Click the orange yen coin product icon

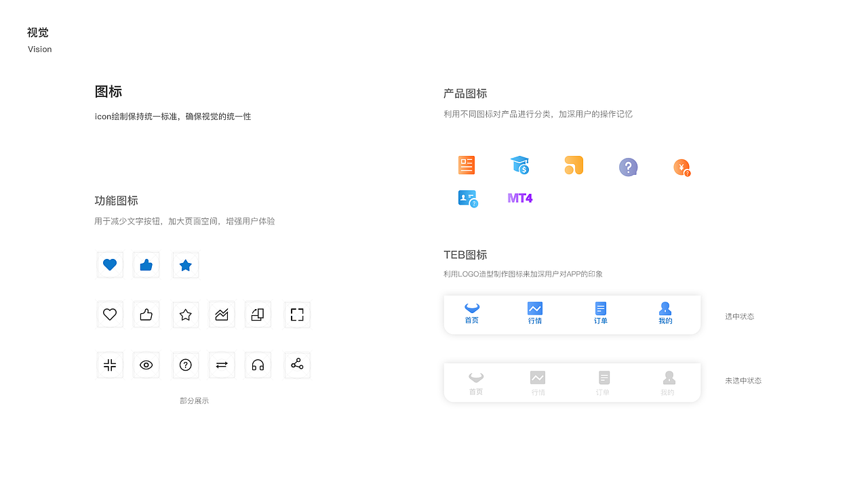coord(682,167)
